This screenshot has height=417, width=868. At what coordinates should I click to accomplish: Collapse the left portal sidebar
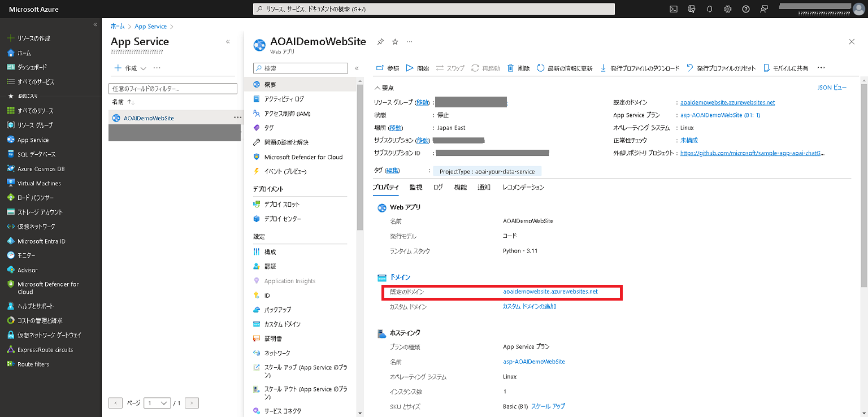tap(96, 25)
